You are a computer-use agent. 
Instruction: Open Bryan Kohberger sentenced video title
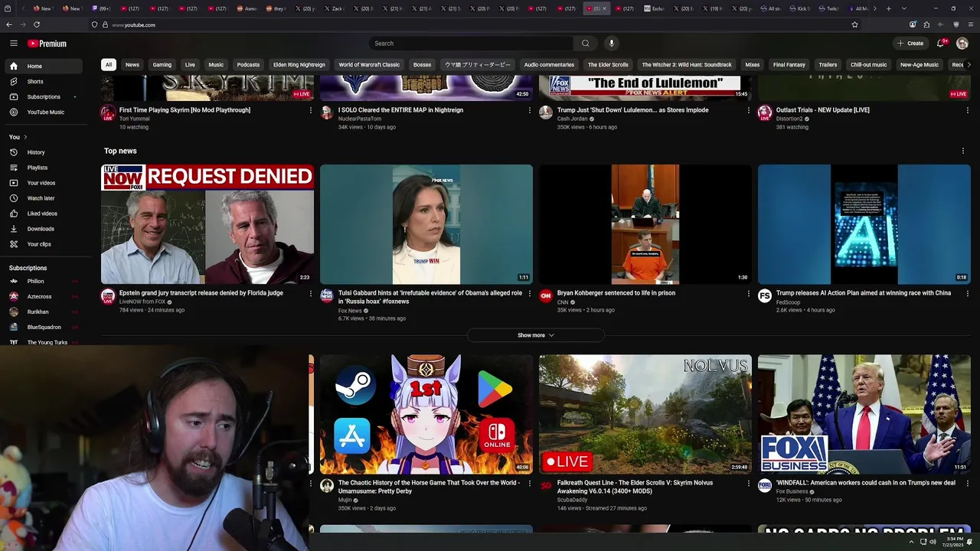point(616,293)
